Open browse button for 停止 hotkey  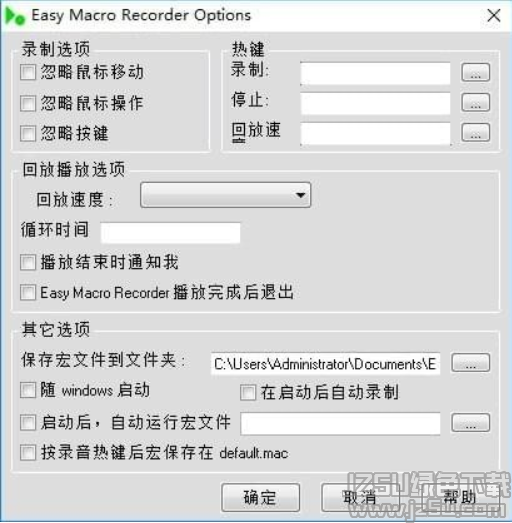pyautogui.click(x=476, y=102)
